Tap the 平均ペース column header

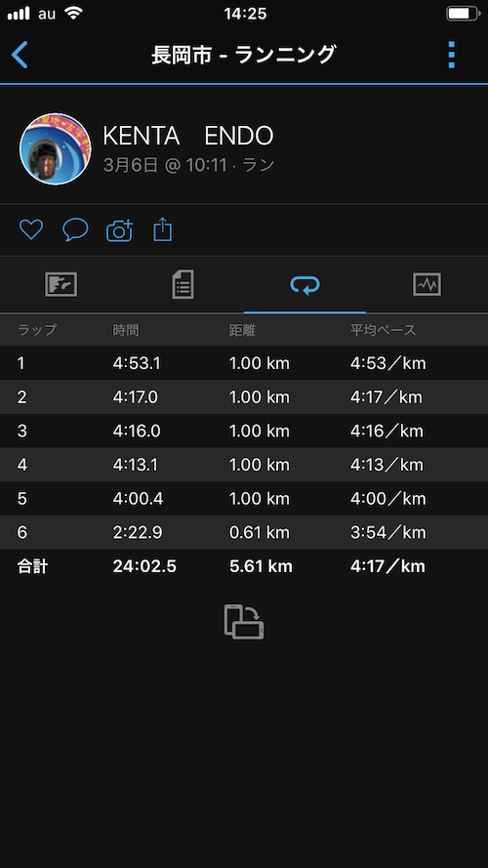tap(383, 330)
